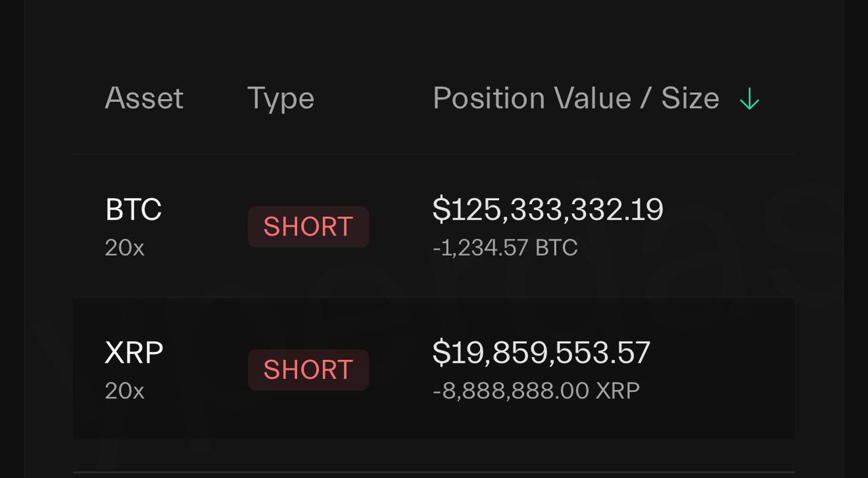Select the BTC asset name

(x=134, y=210)
